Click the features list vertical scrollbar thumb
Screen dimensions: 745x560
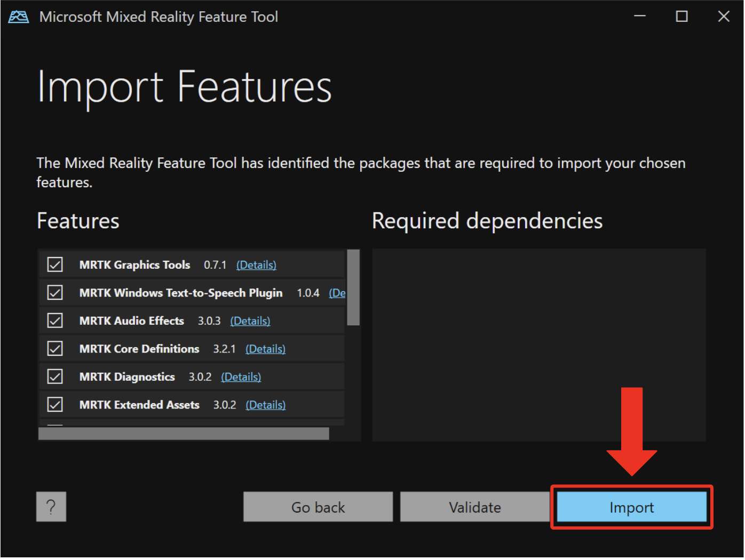click(353, 287)
